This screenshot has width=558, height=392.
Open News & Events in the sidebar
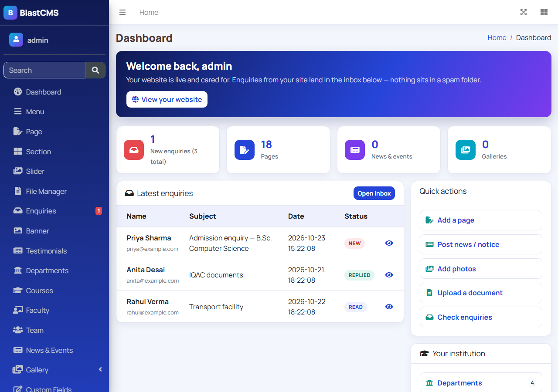point(54,350)
